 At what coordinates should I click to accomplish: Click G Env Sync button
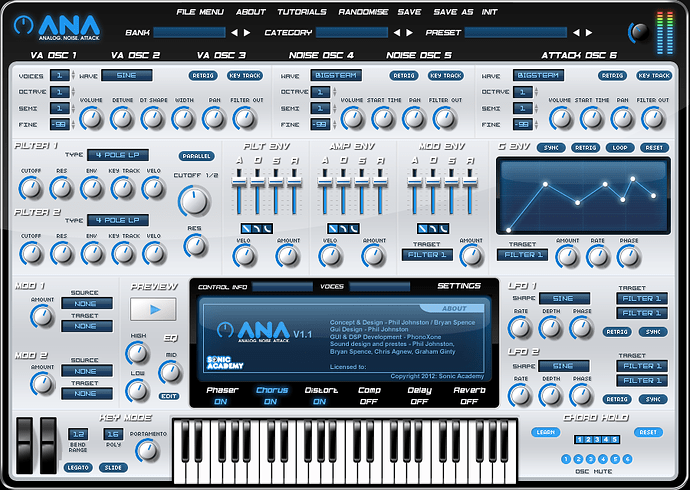coord(551,148)
